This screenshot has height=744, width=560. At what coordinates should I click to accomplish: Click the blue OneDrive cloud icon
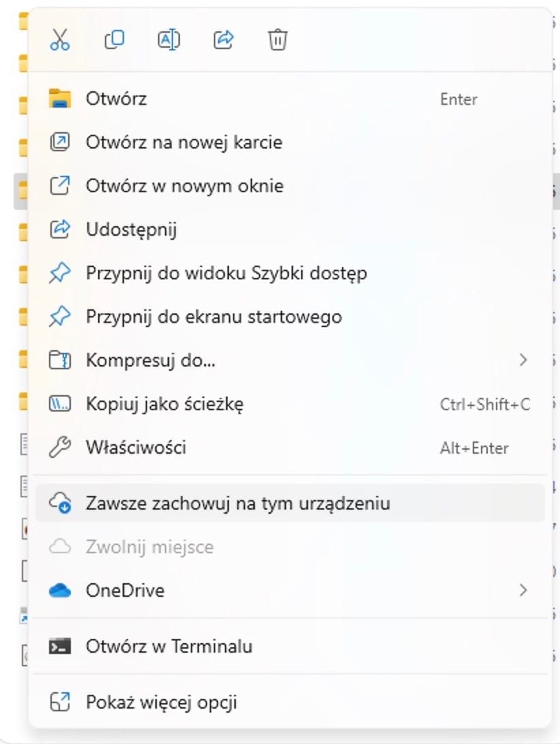(60, 591)
